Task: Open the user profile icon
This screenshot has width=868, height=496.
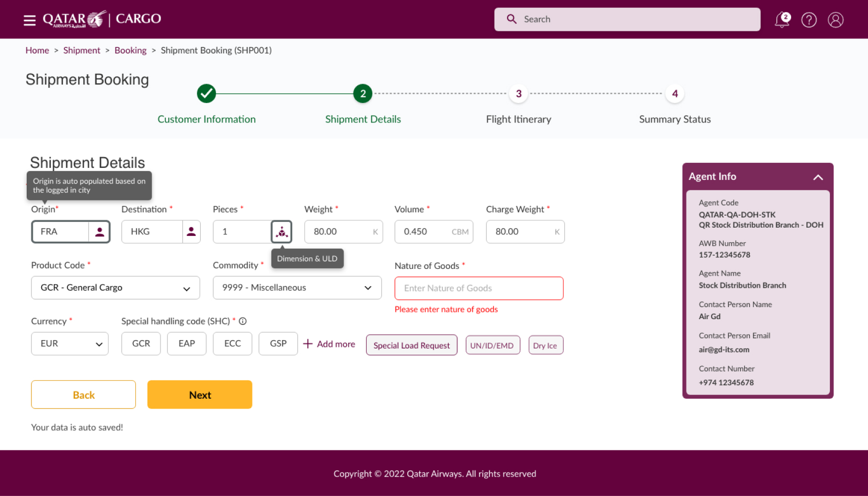Action: click(x=836, y=20)
